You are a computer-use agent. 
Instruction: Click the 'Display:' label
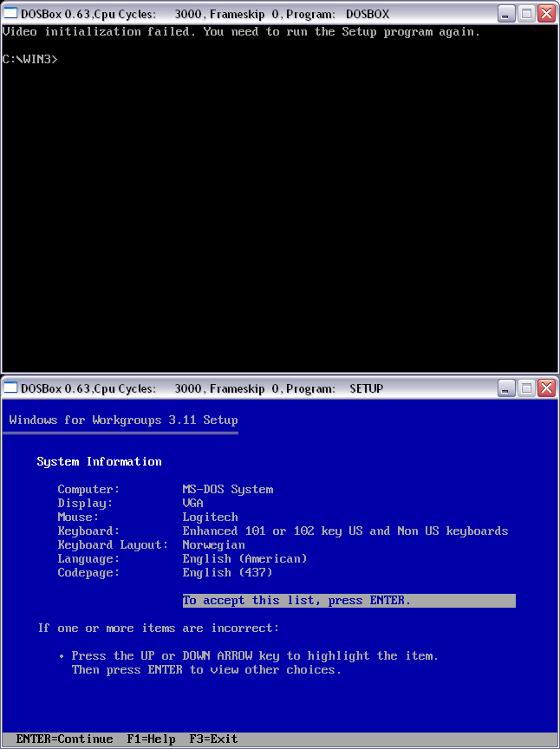[85, 504]
